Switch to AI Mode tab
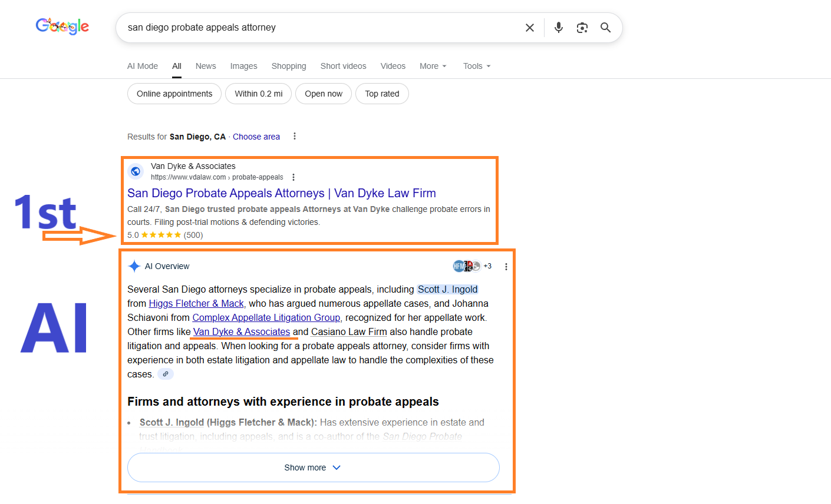Viewport: 831px width, 504px height. tap(143, 66)
